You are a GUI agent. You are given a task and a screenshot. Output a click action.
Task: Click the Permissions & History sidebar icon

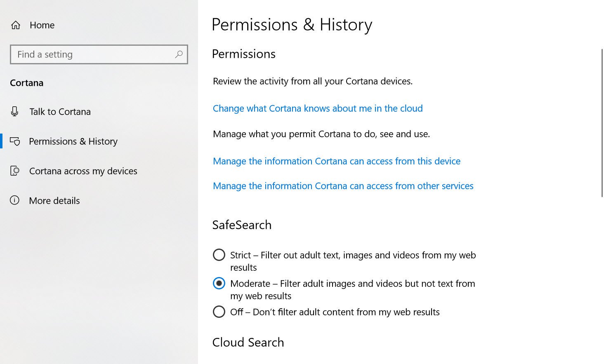(x=15, y=141)
